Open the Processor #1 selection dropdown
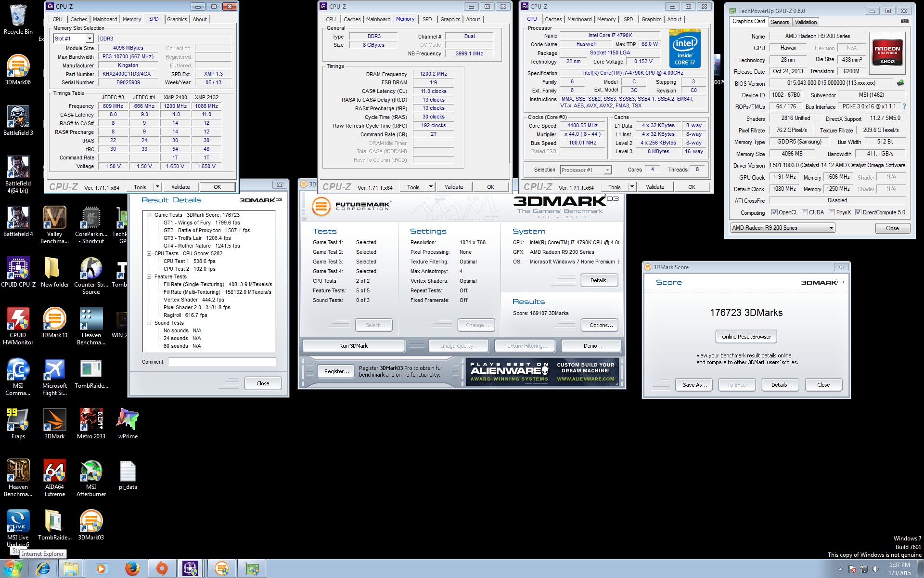The image size is (924, 578). coord(607,170)
